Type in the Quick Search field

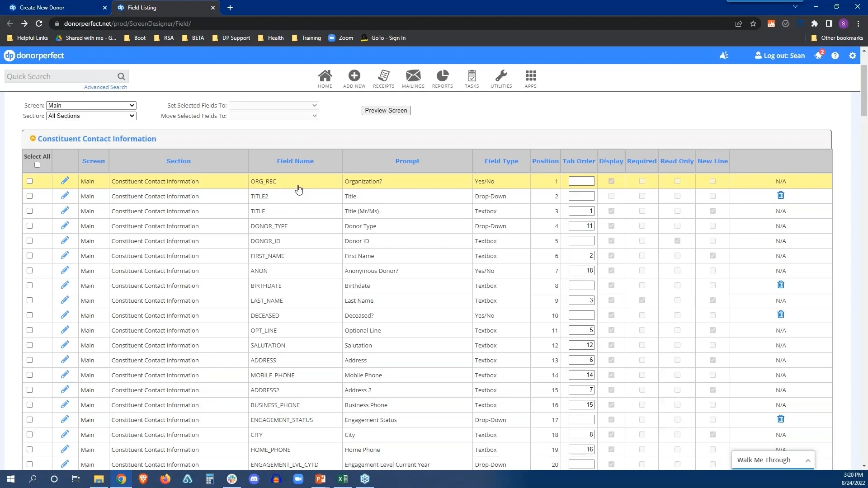click(59, 76)
